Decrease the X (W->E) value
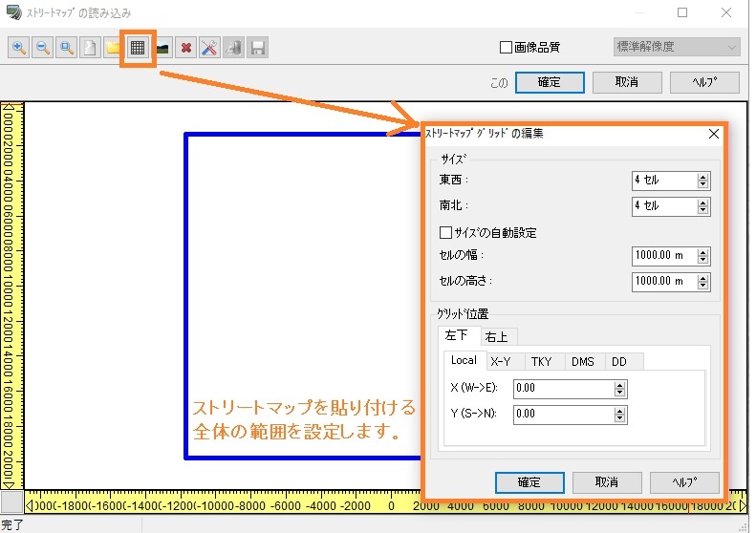The width and height of the screenshot is (756, 533). point(620,393)
